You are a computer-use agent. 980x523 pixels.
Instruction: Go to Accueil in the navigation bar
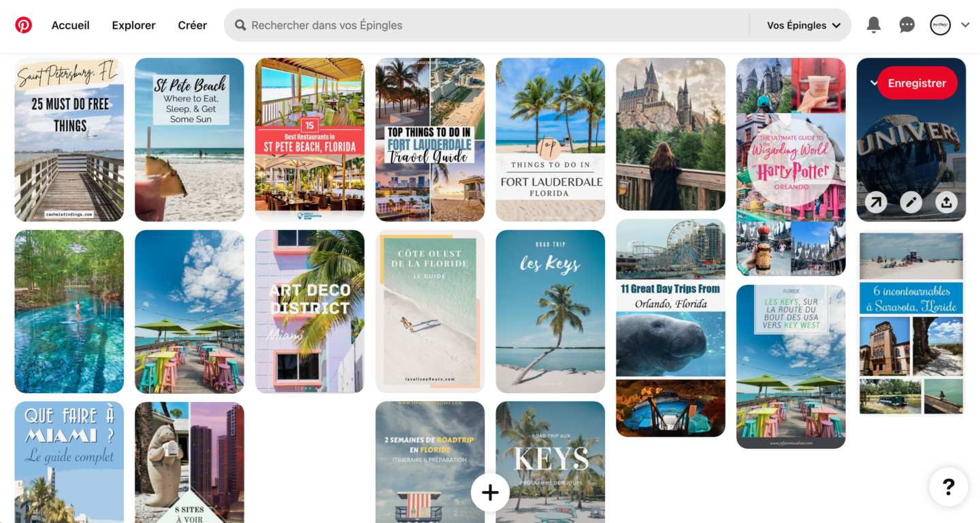(70, 24)
